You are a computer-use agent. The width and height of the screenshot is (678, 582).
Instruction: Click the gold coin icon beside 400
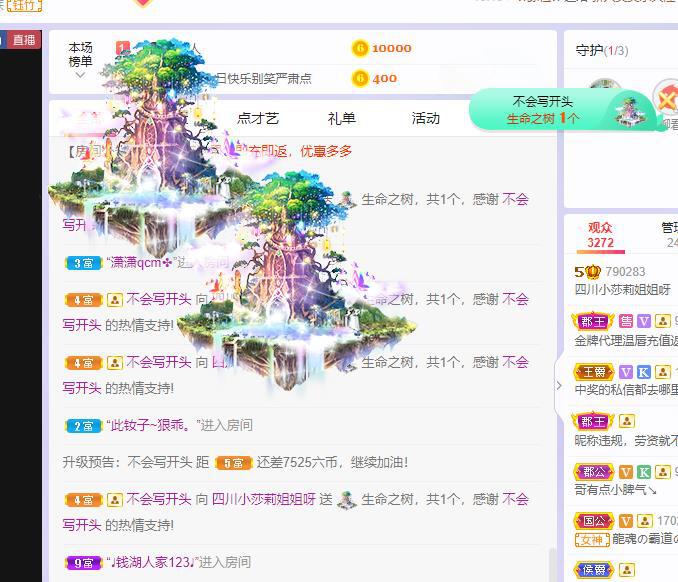click(360, 78)
